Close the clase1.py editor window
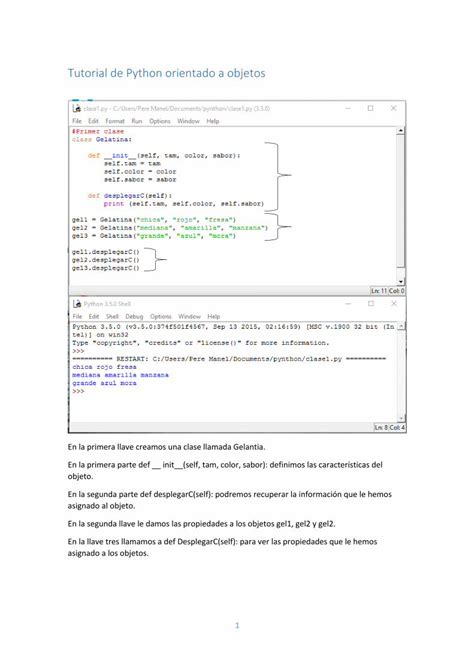 coord(394,108)
